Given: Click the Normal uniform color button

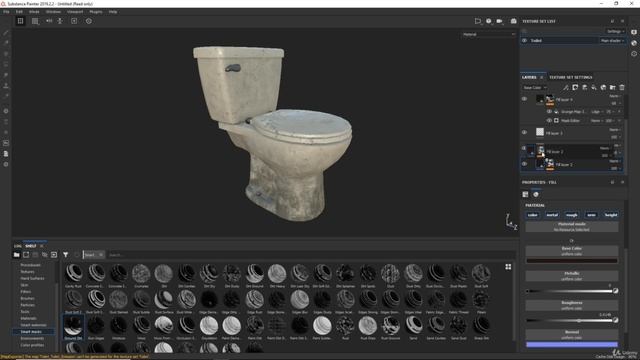Looking at the screenshot, I should click(571, 335).
